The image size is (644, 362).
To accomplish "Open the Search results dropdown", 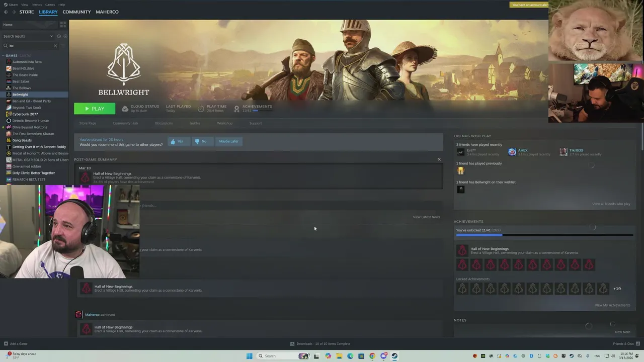I will 27,36.
